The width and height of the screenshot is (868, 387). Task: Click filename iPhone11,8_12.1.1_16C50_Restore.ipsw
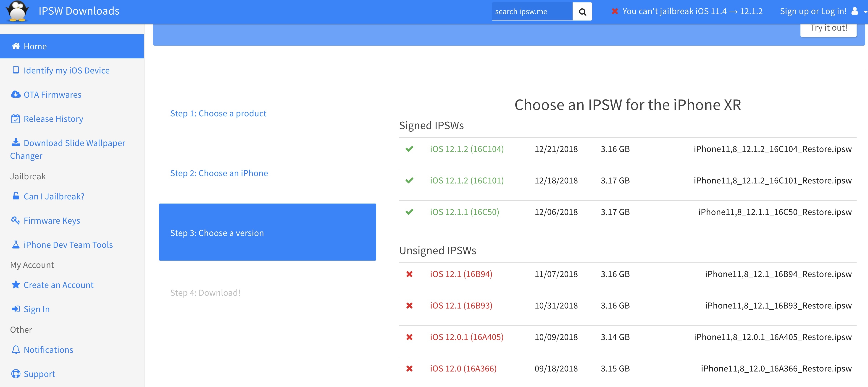(775, 212)
